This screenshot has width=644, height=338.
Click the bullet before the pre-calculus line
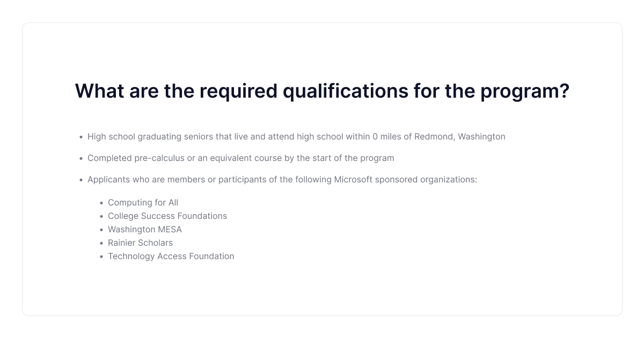(x=80, y=158)
